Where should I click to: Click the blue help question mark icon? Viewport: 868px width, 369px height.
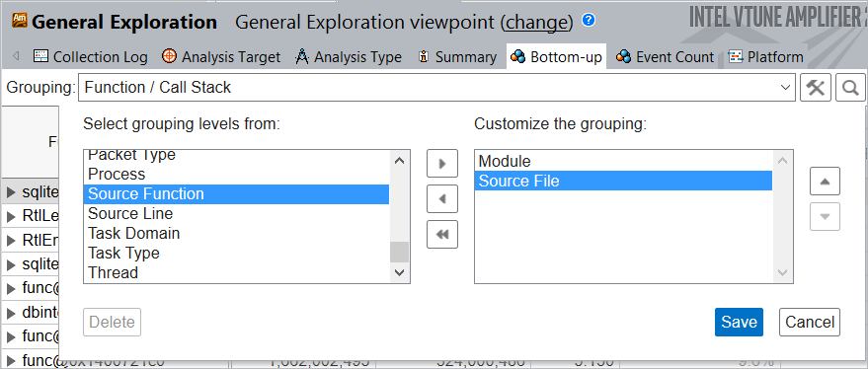[x=589, y=21]
